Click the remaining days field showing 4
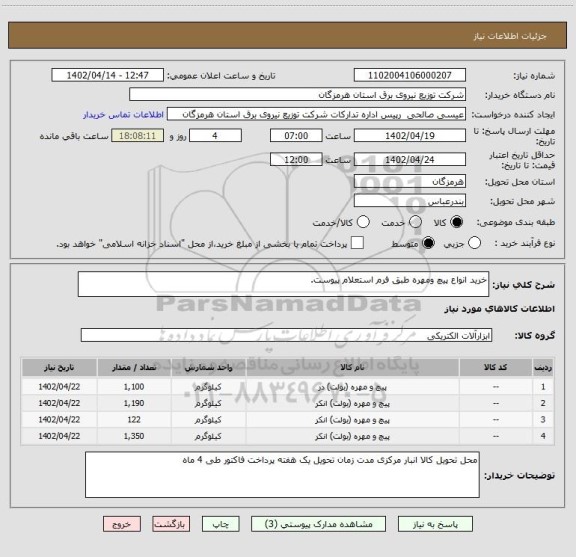 [215, 136]
